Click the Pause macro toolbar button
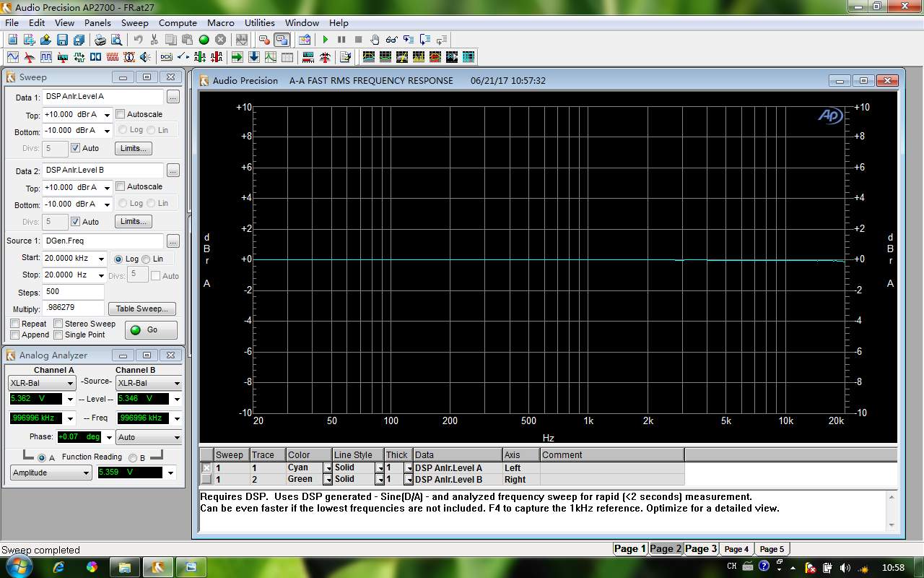The height and width of the screenshot is (578, 924). click(341, 40)
